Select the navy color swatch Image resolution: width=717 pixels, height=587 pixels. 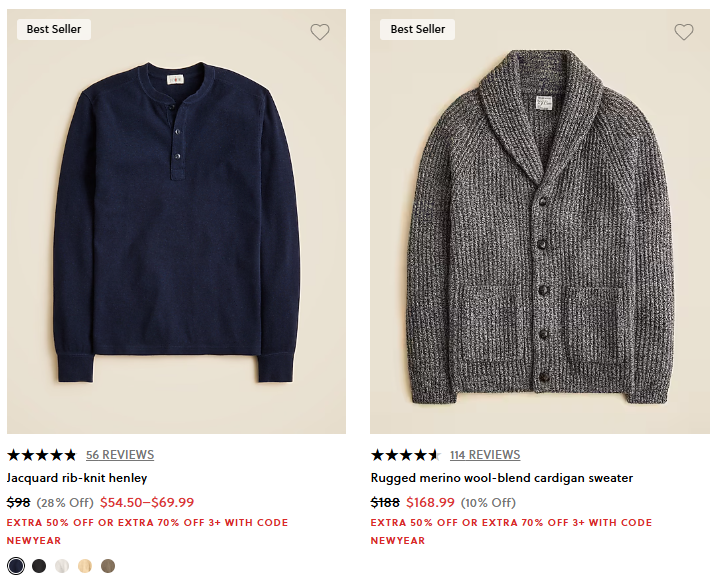pos(15,566)
